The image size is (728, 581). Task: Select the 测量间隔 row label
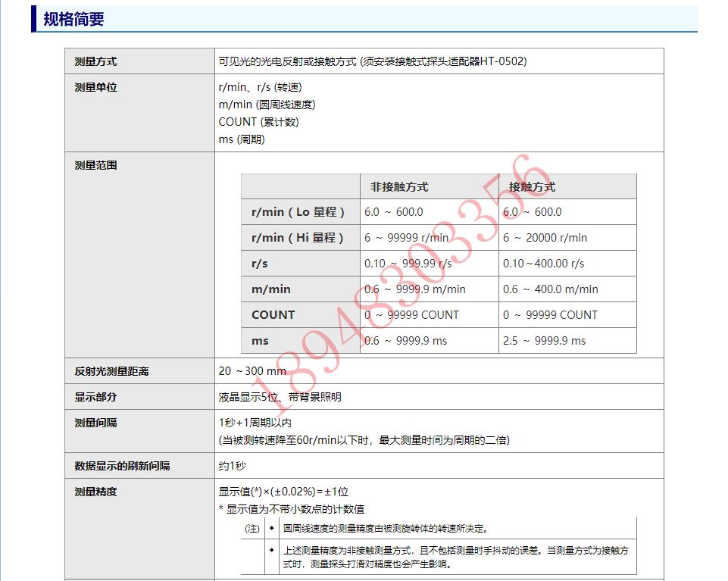[95, 423]
